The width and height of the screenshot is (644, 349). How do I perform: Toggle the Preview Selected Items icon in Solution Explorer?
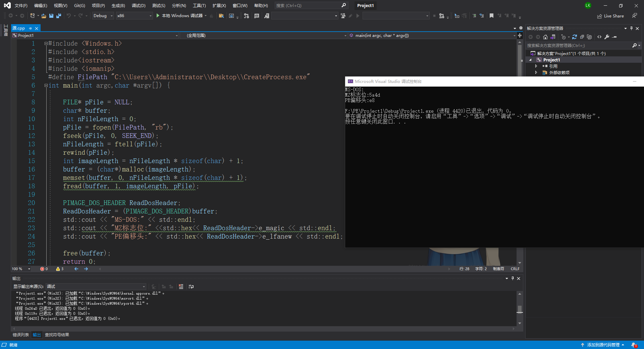pyautogui.click(x=614, y=37)
